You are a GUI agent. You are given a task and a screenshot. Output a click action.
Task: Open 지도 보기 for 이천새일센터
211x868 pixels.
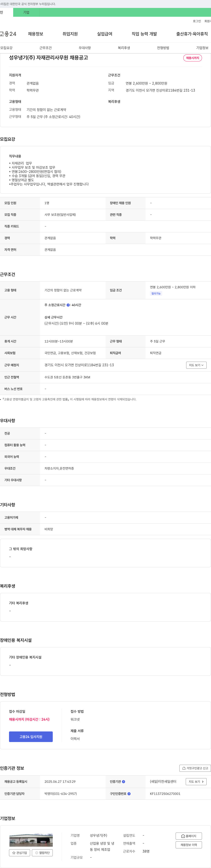point(196,781)
